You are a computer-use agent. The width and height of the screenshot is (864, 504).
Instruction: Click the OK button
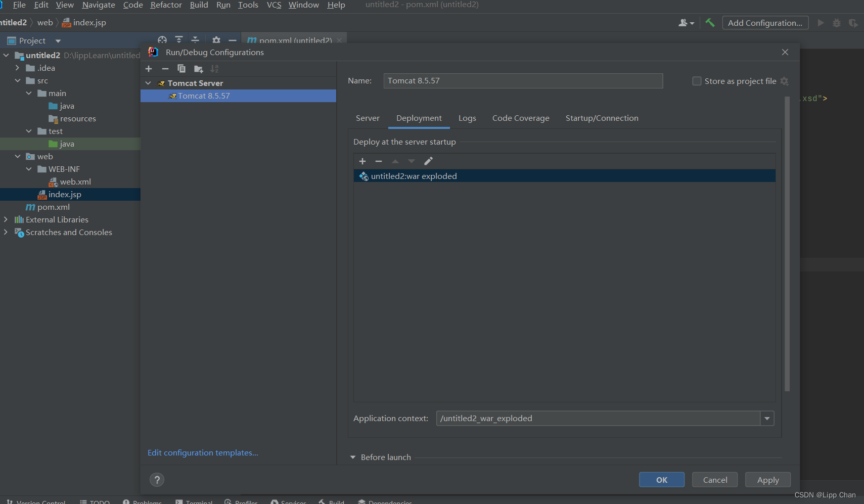[662, 480]
